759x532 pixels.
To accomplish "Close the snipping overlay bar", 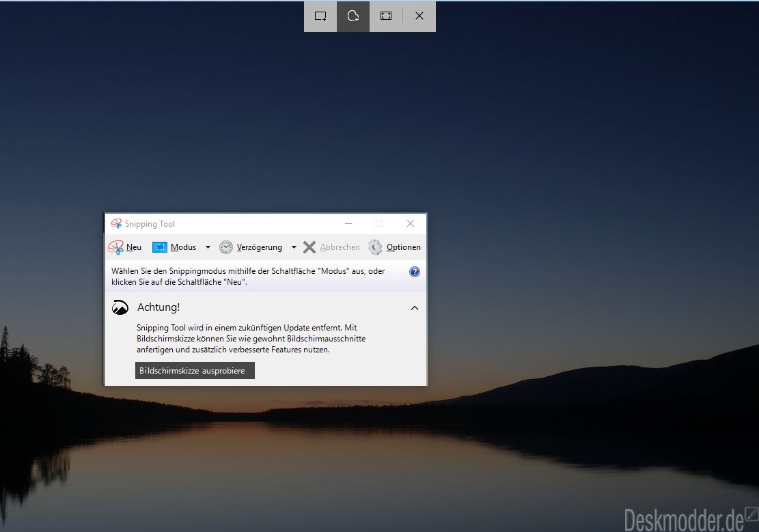I will 419,16.
